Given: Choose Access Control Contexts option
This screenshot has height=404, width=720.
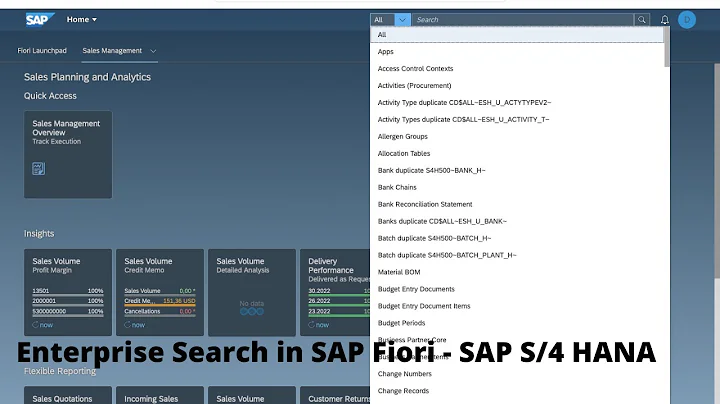Looking at the screenshot, I should [x=517, y=68].
